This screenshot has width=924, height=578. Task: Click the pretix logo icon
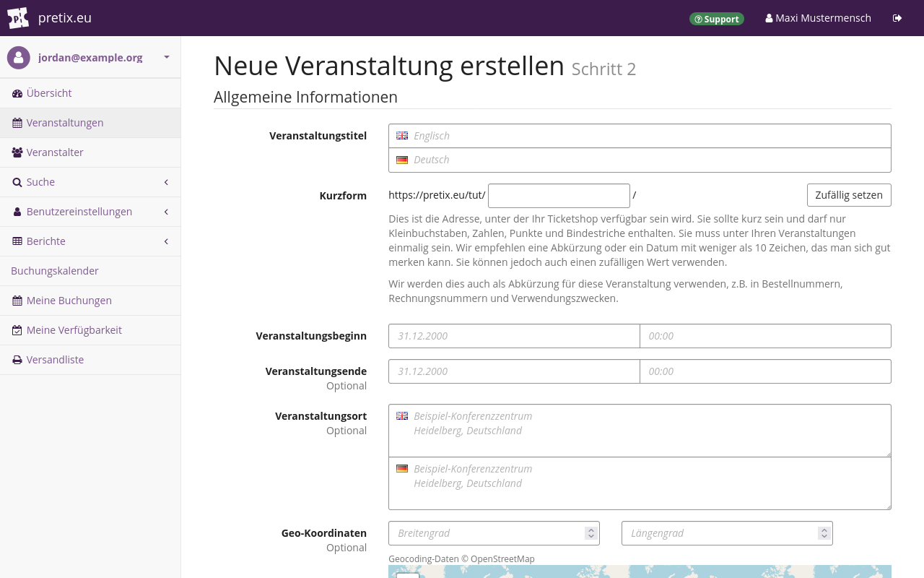[x=18, y=18]
